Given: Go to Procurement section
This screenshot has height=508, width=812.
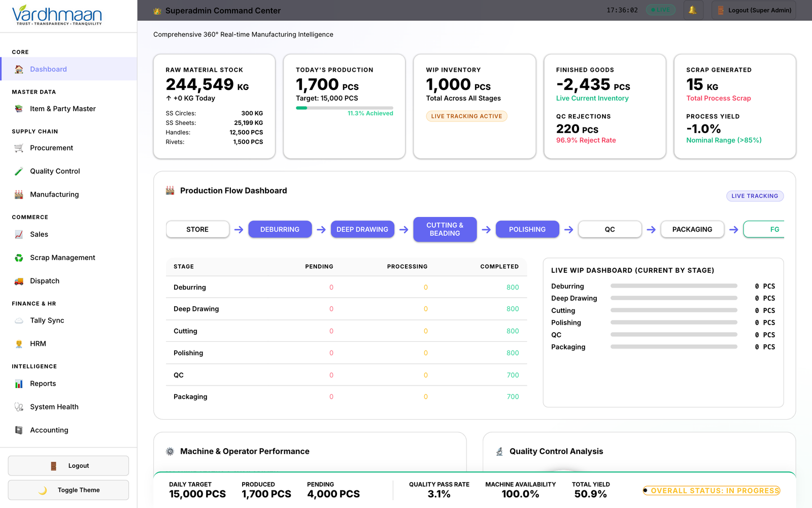Looking at the screenshot, I should point(69,148).
